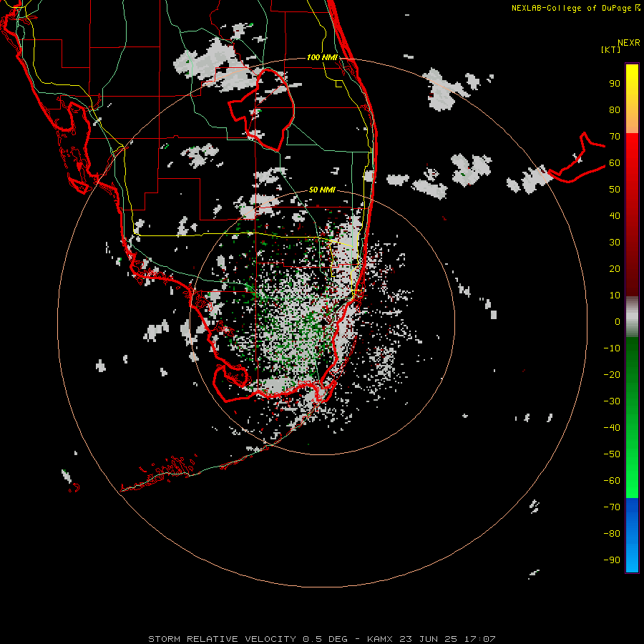Click the -20 value on velocity scale
The height and width of the screenshot is (644, 644).
[x=612, y=375]
